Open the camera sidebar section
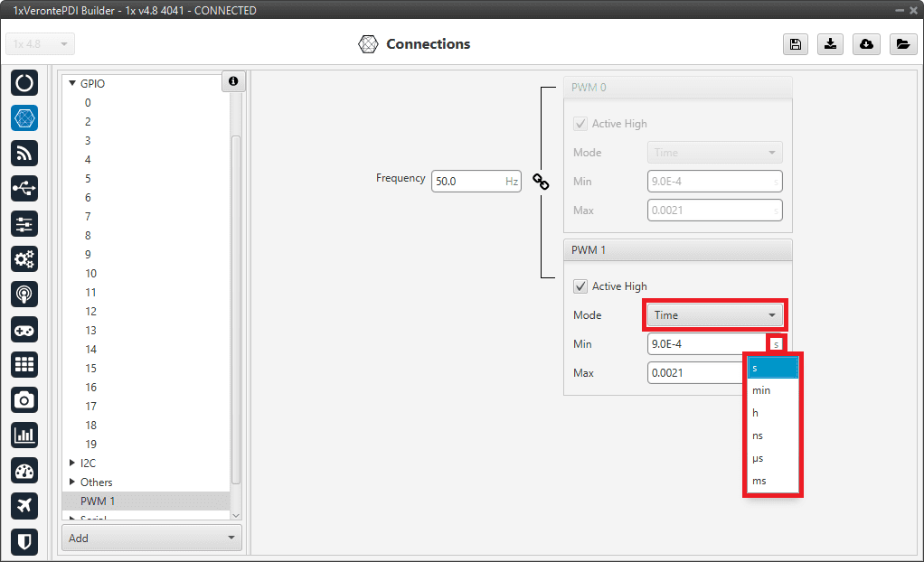Screen dimensions: 924x562 pyautogui.click(x=24, y=399)
